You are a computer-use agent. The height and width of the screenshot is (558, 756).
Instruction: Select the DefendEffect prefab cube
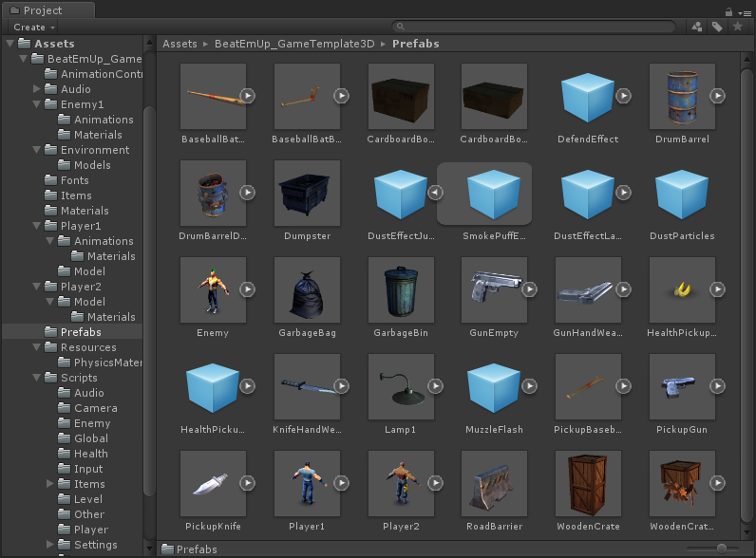point(588,97)
